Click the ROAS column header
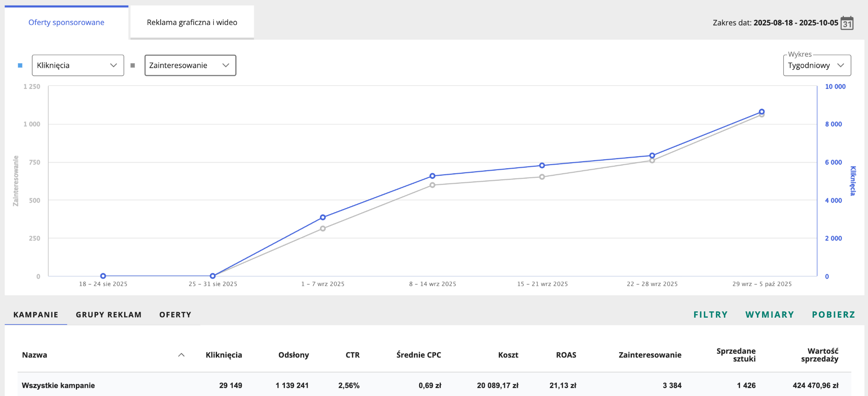This screenshot has height=396, width=868. [566, 355]
